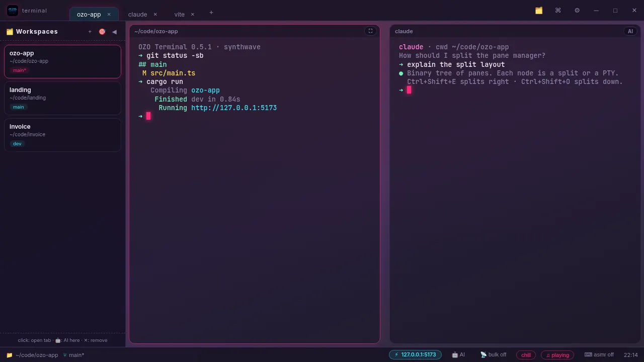This screenshot has height=362, width=644.
Task: Focus the ozo-app terminal prompt cursor
Action: (x=148, y=116)
